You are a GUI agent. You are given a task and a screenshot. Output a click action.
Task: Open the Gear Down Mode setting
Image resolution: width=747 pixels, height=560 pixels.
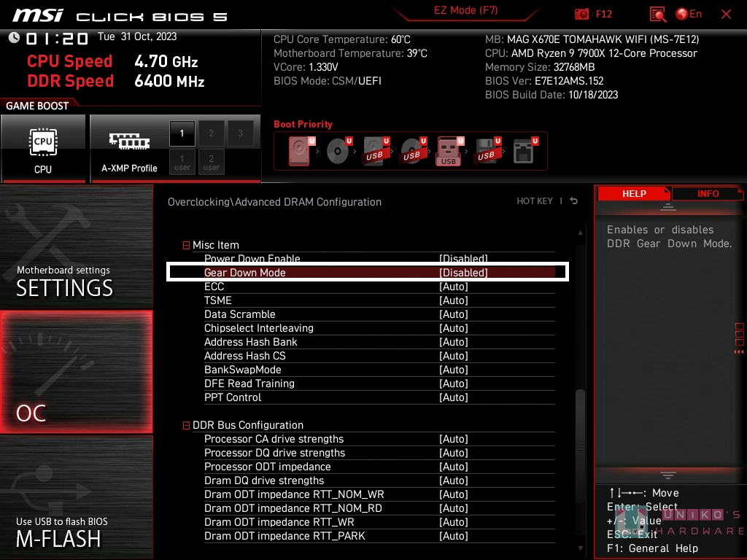tap(379, 273)
